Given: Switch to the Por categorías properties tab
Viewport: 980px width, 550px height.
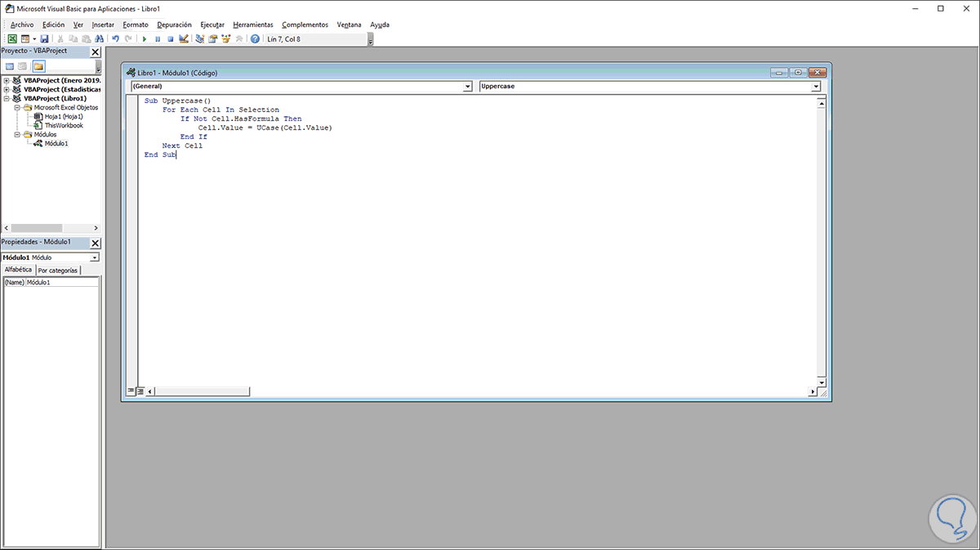Looking at the screenshot, I should [x=58, y=270].
